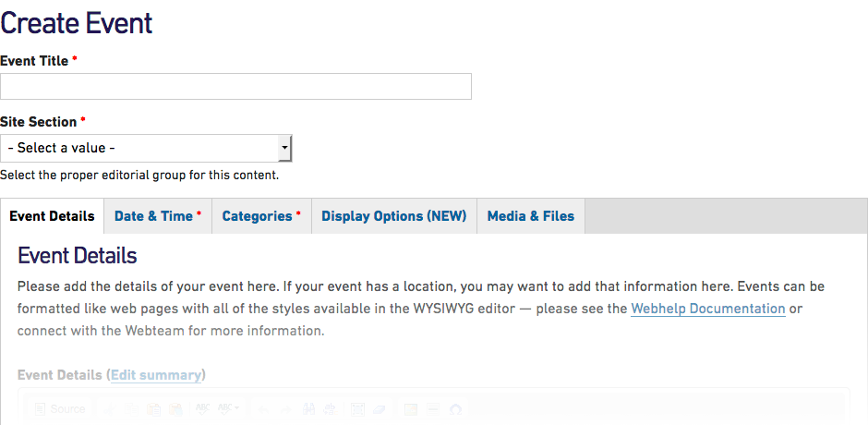The height and width of the screenshot is (425, 868).
Task: Click the Remove Format eraser icon
Action: click(x=380, y=409)
